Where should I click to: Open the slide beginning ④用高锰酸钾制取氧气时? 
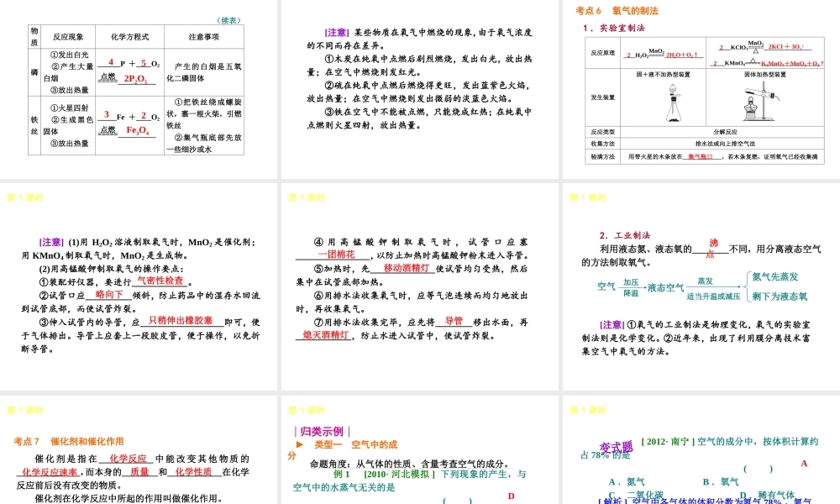pyautogui.click(x=419, y=287)
